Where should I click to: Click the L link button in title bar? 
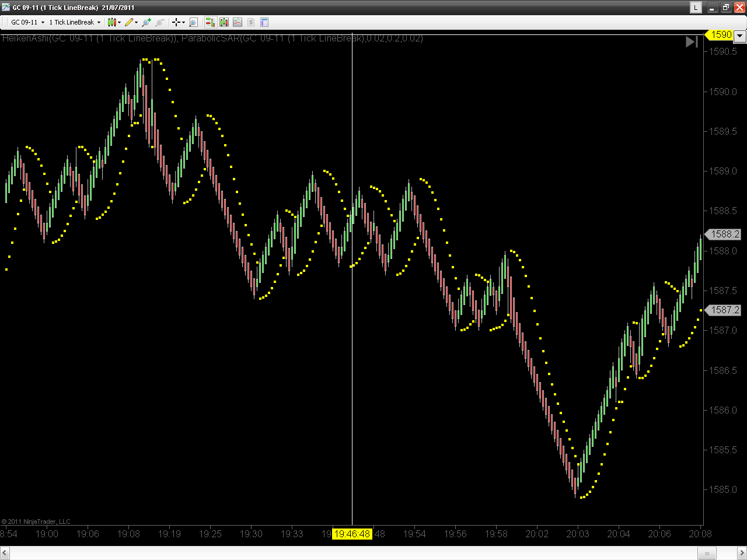[x=696, y=8]
